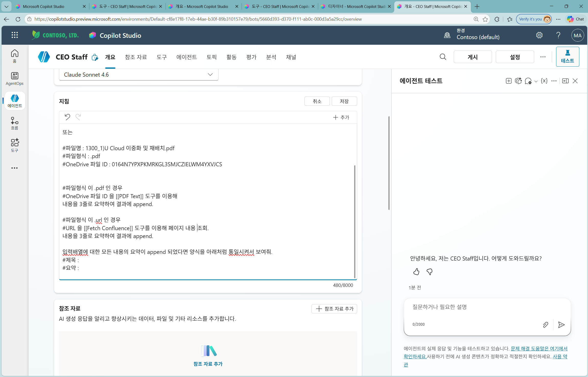588x377 pixels.
Task: Open the MA account avatar
Action: tap(578, 36)
